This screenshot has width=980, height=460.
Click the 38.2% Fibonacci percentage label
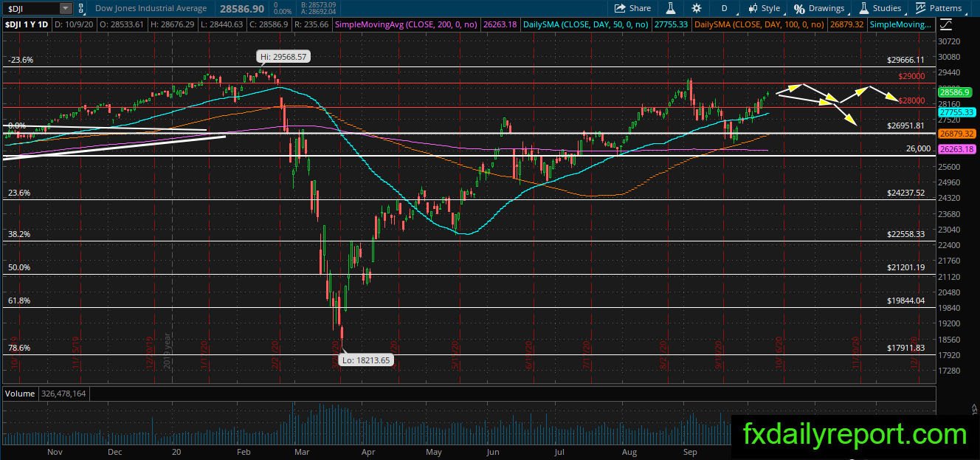18,234
